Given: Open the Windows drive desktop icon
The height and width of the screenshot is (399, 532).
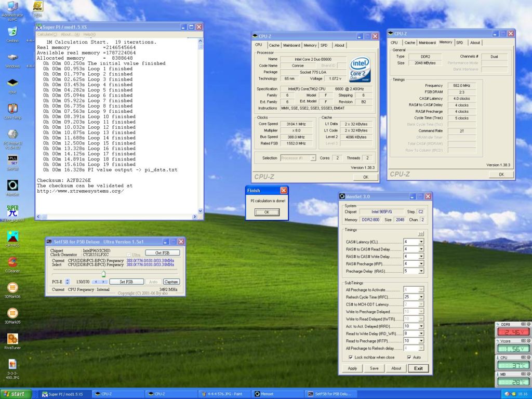Looking at the screenshot, I should (x=12, y=60).
